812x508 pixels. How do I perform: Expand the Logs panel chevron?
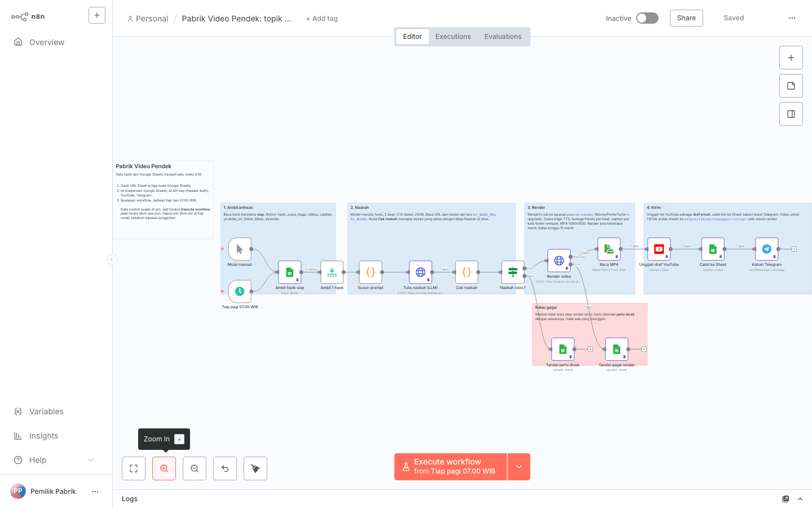(800, 499)
